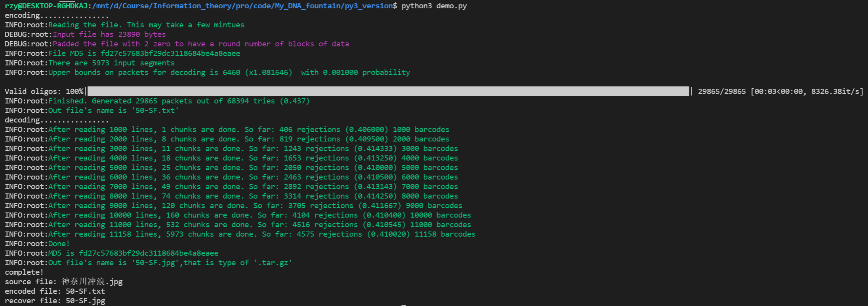This screenshot has height=306, width=868.
Task: Click the 'decoding................' line
Action: (57, 120)
